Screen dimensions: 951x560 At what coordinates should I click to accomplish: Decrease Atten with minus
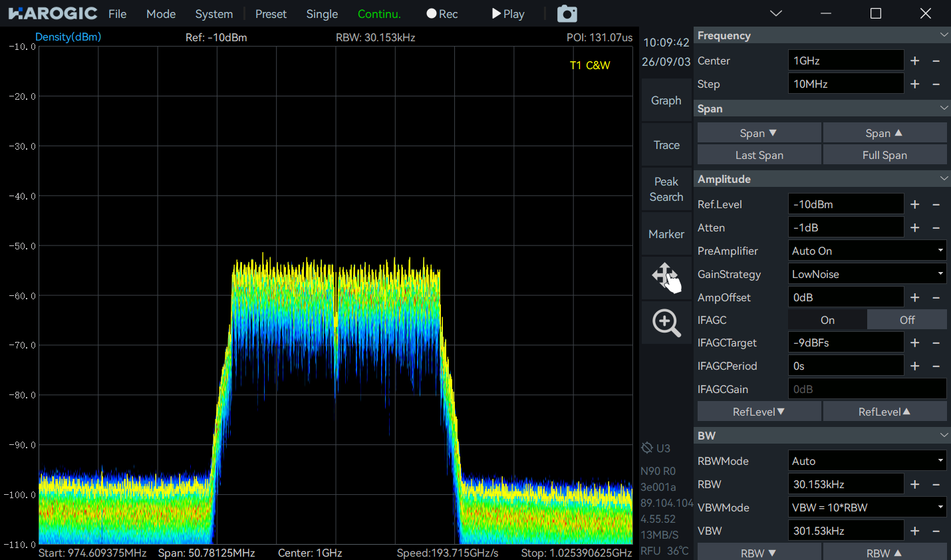[936, 227]
